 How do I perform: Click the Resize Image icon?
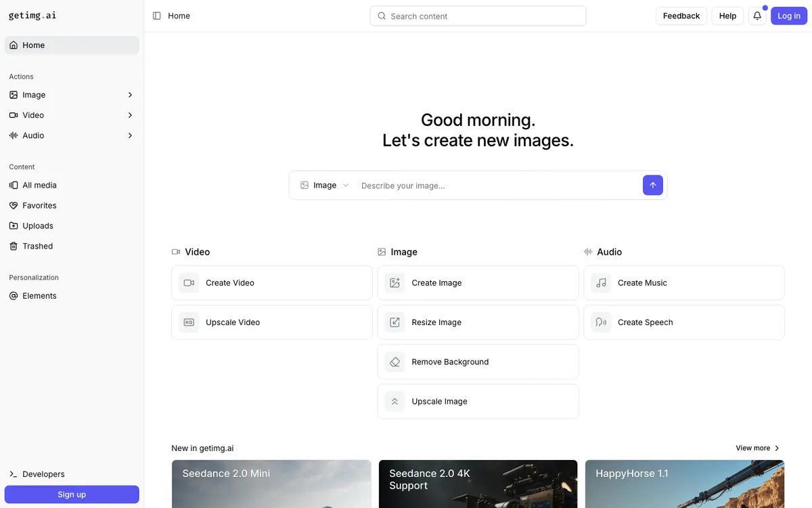pos(394,322)
